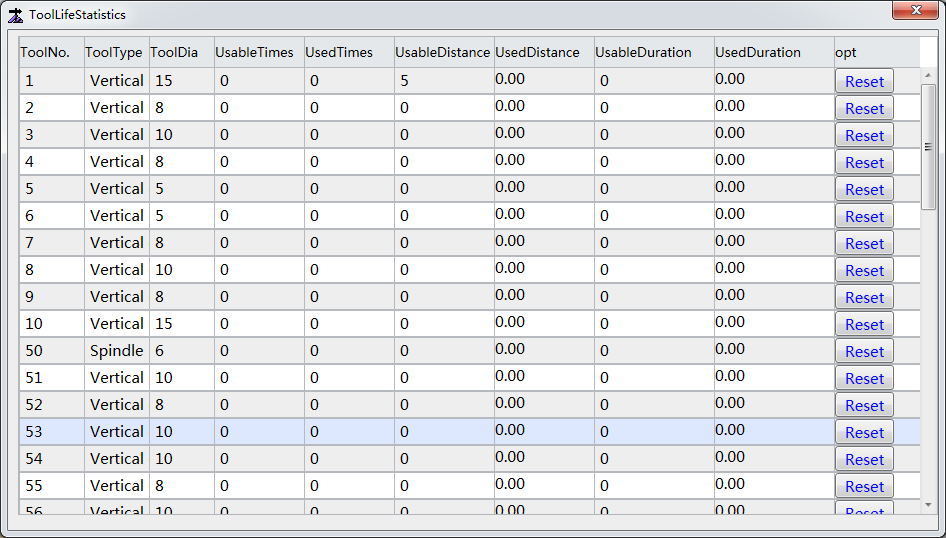Image resolution: width=946 pixels, height=538 pixels.
Task: Reset statistics for tool 10
Action: (864, 324)
